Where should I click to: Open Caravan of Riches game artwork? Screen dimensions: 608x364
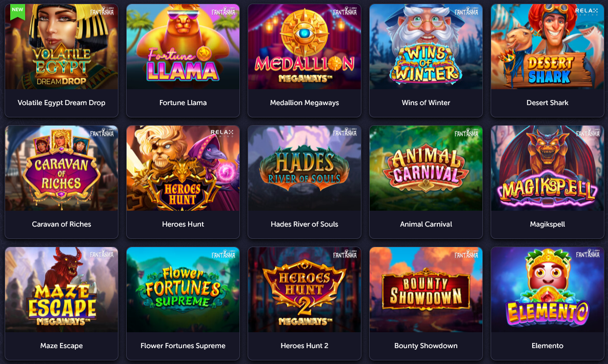click(x=62, y=168)
